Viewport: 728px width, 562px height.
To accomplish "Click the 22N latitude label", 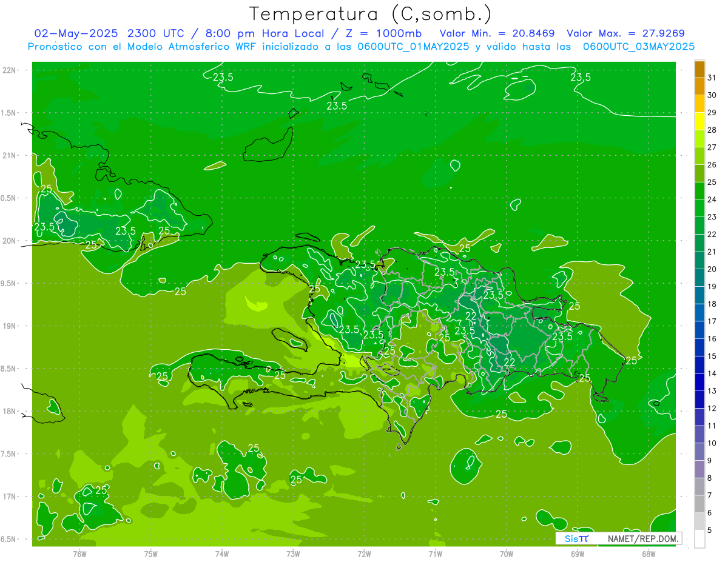I will [9, 70].
